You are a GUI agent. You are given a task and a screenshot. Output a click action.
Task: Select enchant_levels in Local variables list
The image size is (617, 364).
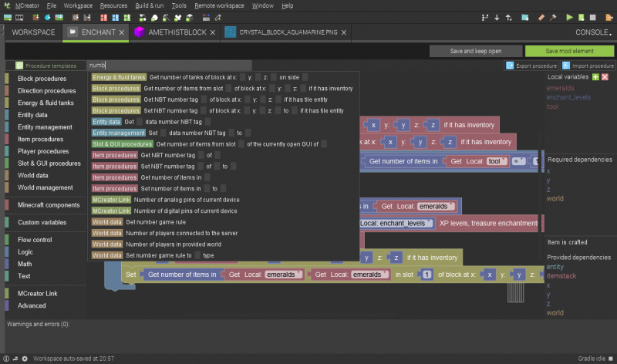click(568, 97)
